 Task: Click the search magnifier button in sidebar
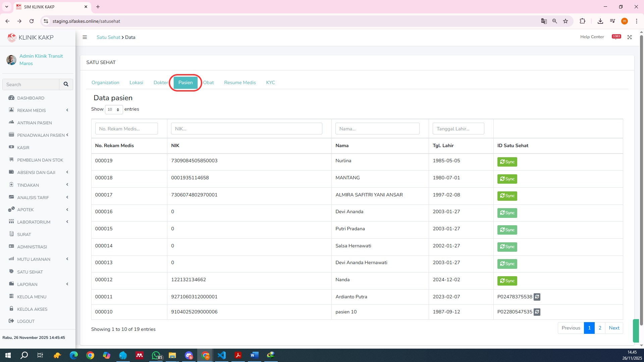66,84
